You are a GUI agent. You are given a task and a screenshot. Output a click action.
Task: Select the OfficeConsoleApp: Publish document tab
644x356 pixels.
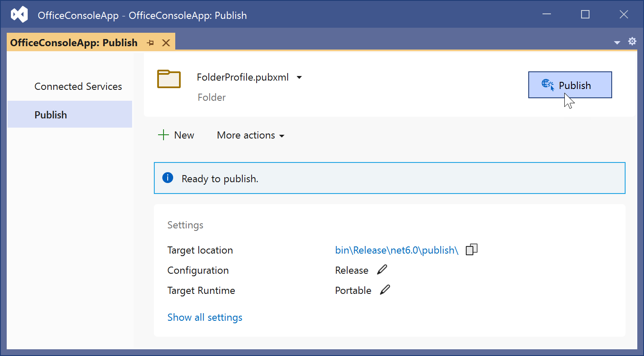point(74,43)
